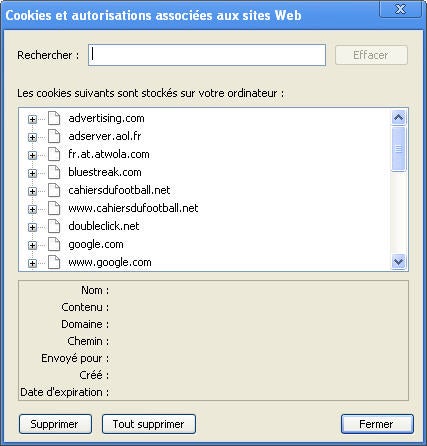Expand the bluestreak.com cookie entry

point(32,173)
